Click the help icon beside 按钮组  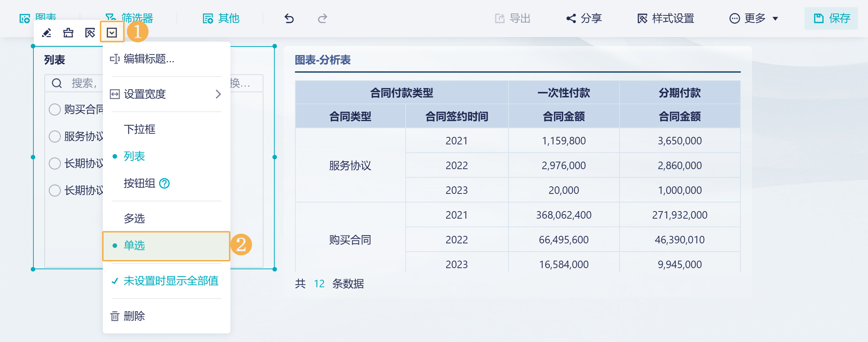pos(164,183)
